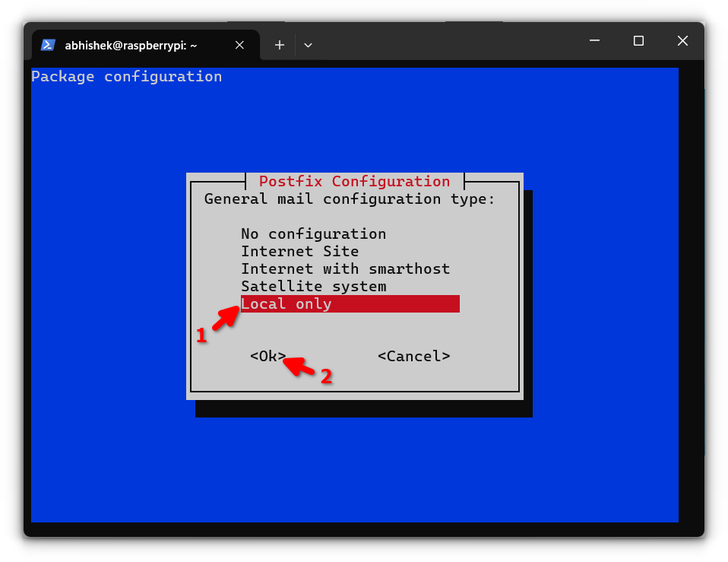
Task: Click the PowerShell icon in the tab
Action: 49,45
